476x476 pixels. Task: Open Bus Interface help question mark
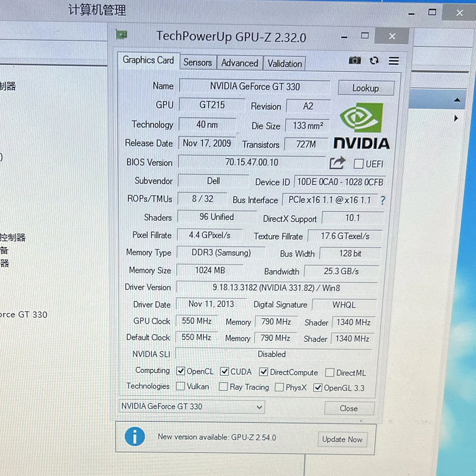point(383,200)
